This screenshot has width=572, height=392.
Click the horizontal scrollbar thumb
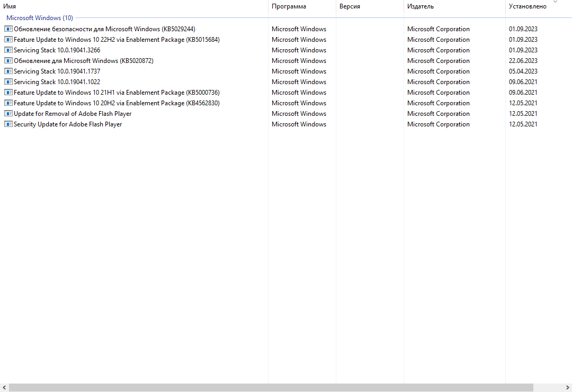(x=271, y=388)
